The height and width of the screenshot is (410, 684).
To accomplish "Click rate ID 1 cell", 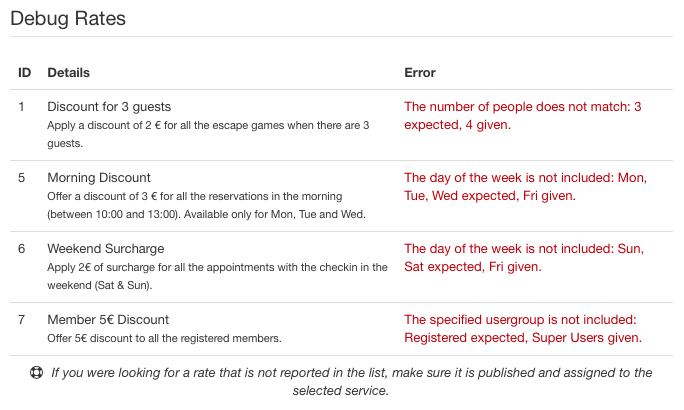I will [x=21, y=106].
